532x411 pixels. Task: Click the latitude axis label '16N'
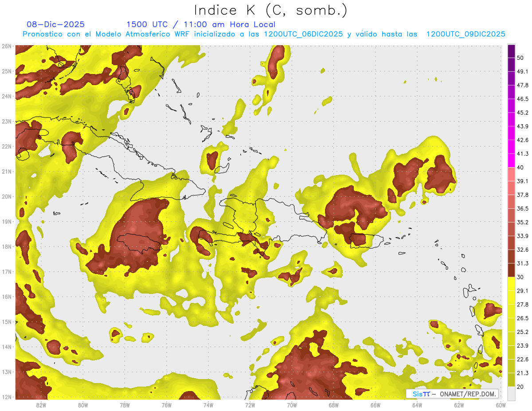(7, 297)
